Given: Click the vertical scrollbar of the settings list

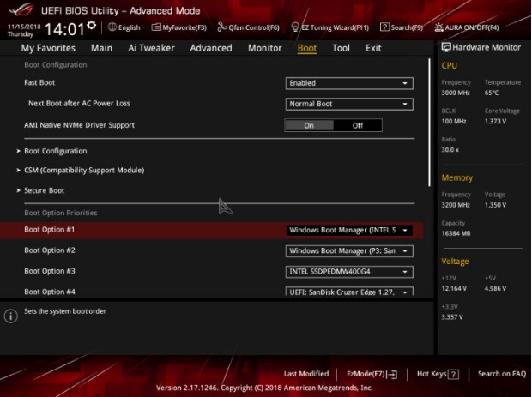Looking at the screenshot, I should point(431,120).
